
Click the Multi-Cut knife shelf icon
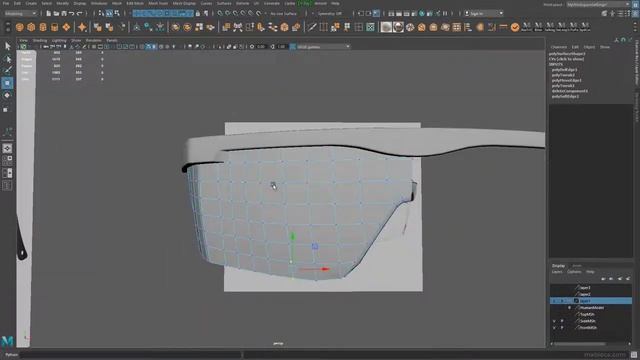click(x=312, y=27)
